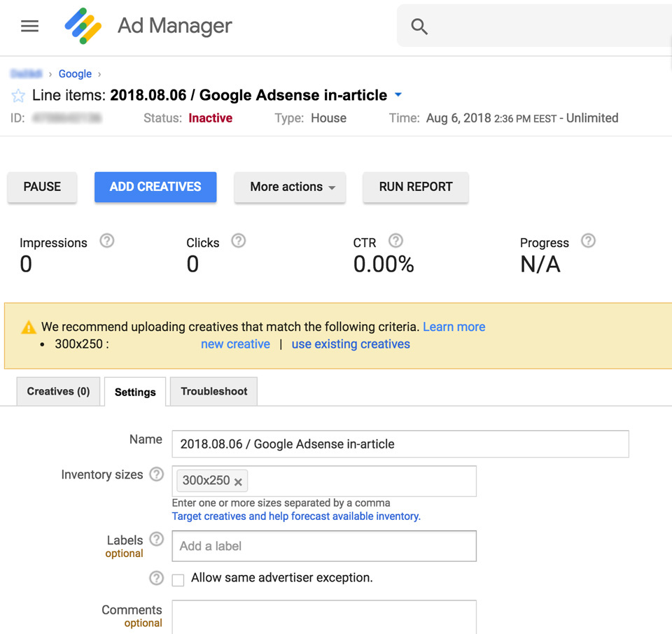This screenshot has width=672, height=634.
Task: Click the Ad Manager logo icon
Action: [x=83, y=26]
